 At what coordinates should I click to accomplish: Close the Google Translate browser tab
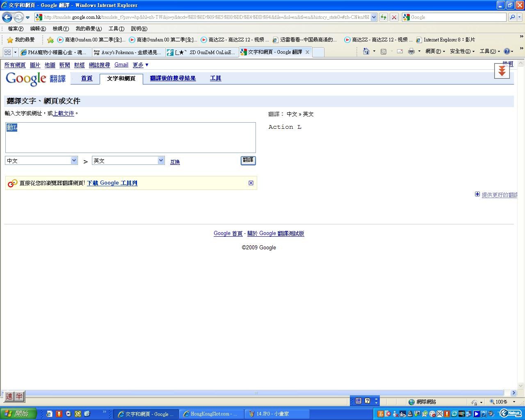click(307, 52)
